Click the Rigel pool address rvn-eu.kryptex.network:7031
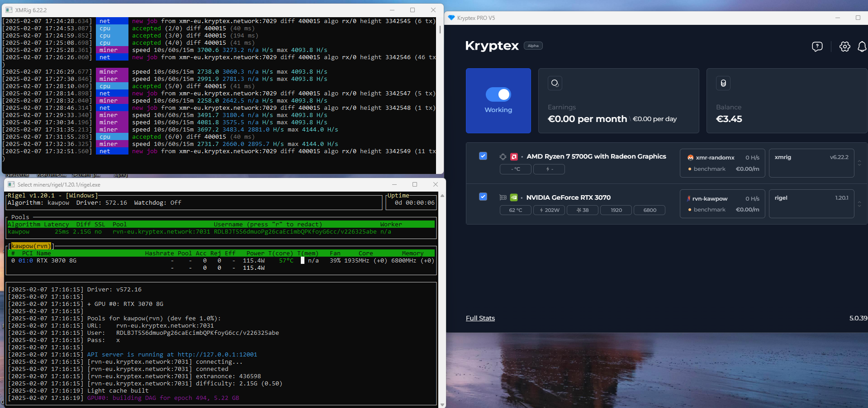 click(161, 232)
